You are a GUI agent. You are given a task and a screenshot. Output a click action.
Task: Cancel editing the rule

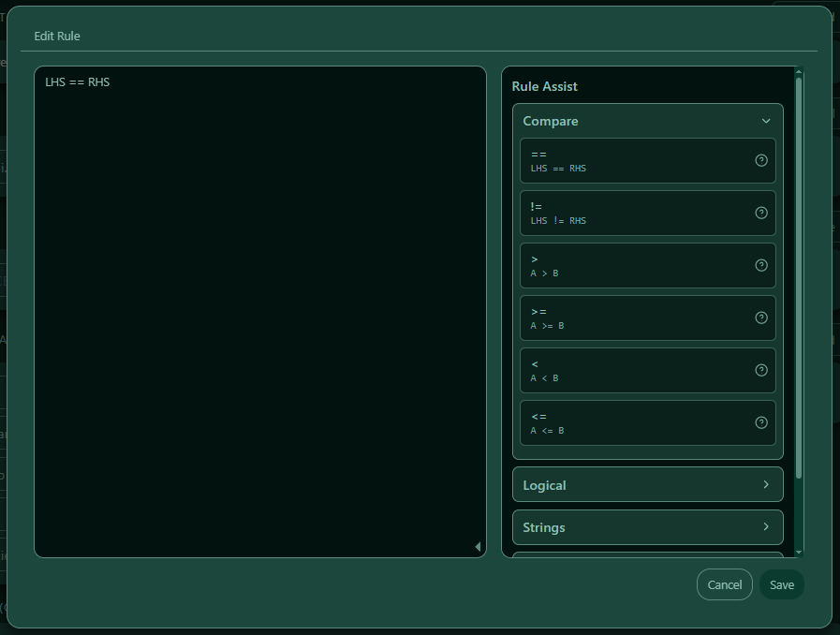point(724,584)
